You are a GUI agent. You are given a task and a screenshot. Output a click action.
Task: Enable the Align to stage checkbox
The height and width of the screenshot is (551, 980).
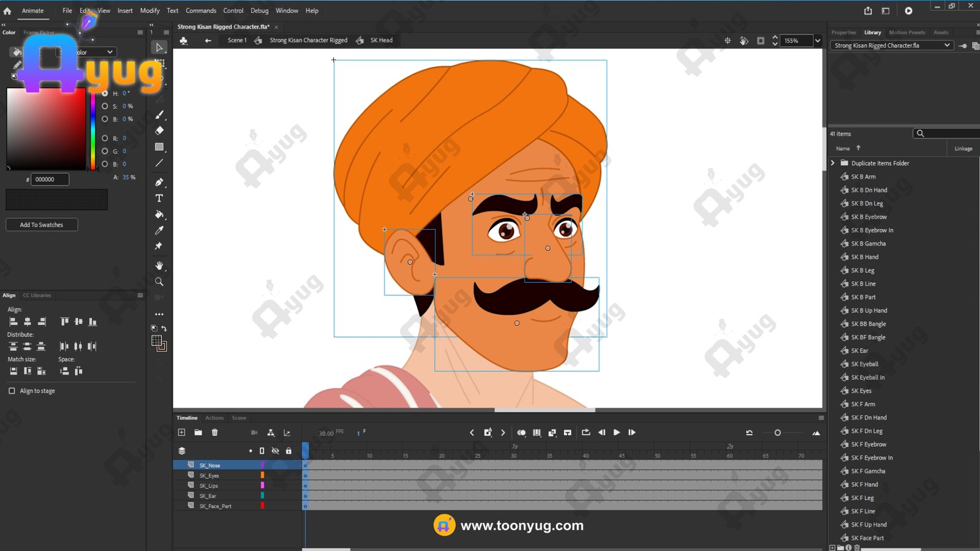click(x=12, y=391)
